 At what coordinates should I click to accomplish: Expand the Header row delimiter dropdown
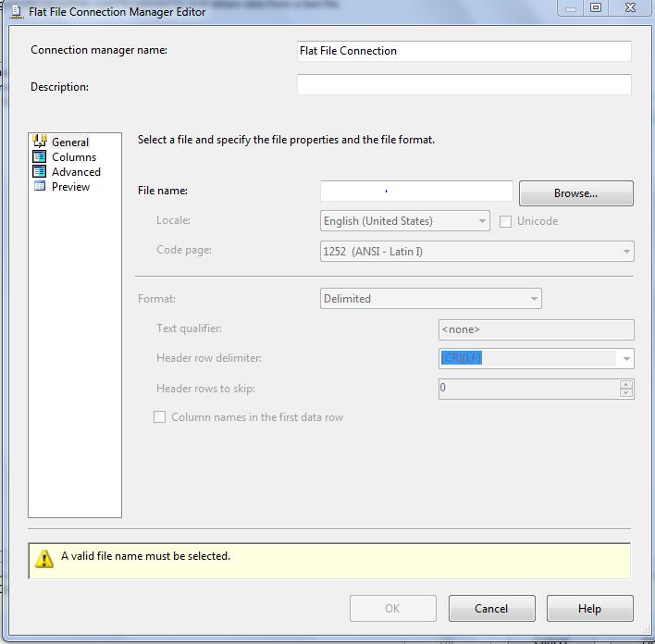pyautogui.click(x=626, y=359)
